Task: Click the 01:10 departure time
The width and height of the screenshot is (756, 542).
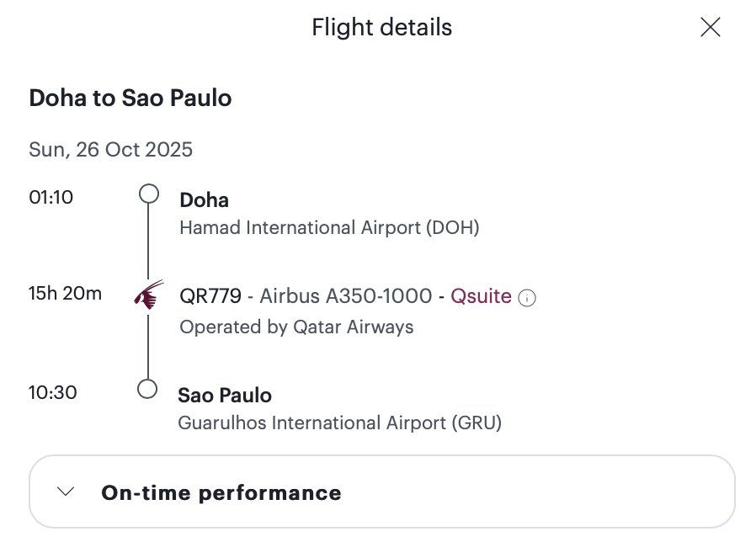Action: point(51,197)
